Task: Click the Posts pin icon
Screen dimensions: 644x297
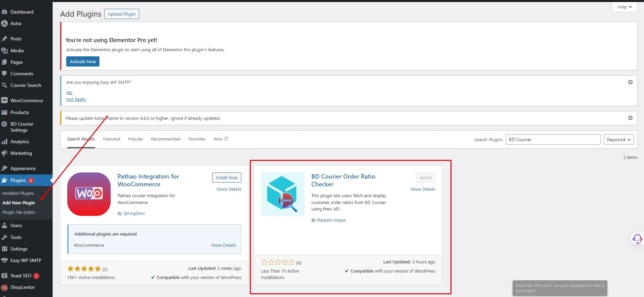Action: [x=4, y=39]
